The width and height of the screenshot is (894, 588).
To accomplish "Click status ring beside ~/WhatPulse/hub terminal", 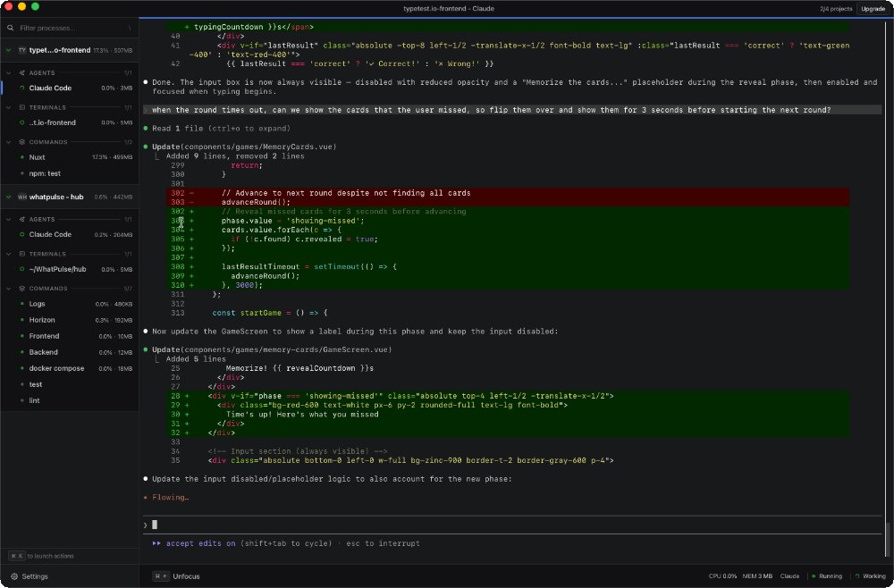I will 22,270.
